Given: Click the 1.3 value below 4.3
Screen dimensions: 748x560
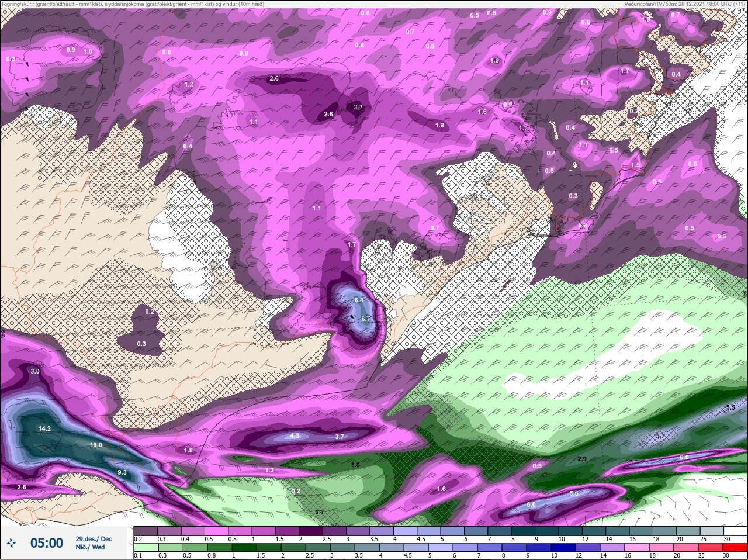Looking at the screenshot, I should (269, 470).
